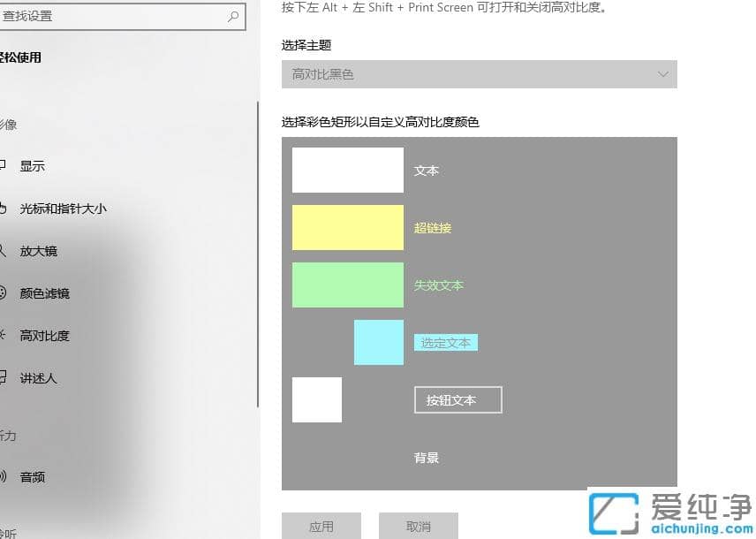The width and height of the screenshot is (756, 539).
Task: Click the 放大镜 magnifier icon in sidebar
Action: tap(3, 251)
